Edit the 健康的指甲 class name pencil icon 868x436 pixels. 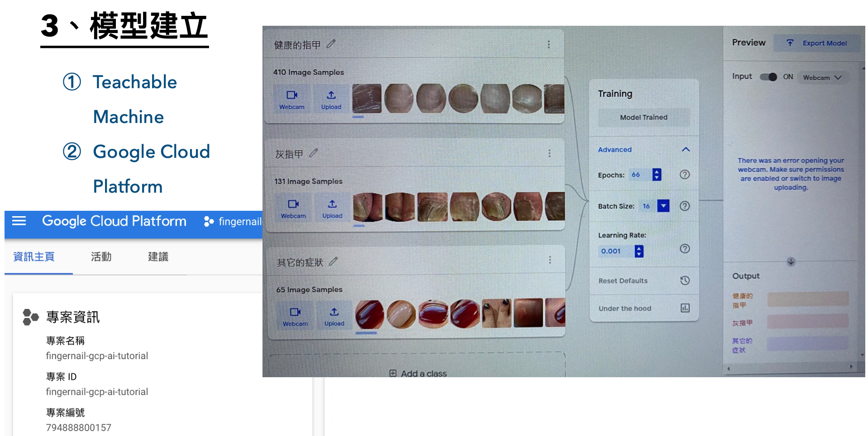(x=331, y=44)
